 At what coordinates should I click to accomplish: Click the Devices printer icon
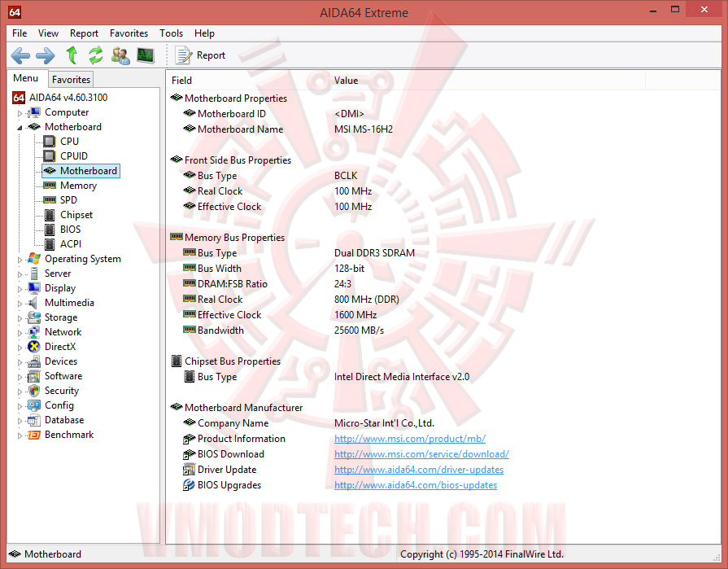click(x=33, y=361)
